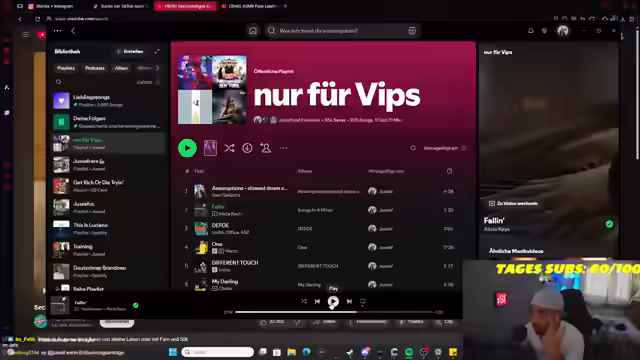Screen dimensions: 640x360
Task: Reload the browser page
Action: pyautogui.click(x=37, y=19)
